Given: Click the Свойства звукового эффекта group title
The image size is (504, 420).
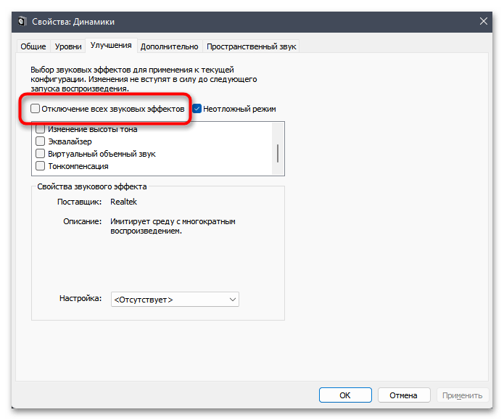Looking at the screenshot, I should pyautogui.click(x=92, y=186).
